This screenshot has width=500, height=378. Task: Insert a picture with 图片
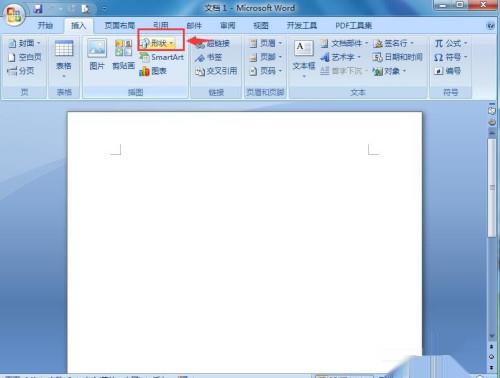(x=97, y=55)
